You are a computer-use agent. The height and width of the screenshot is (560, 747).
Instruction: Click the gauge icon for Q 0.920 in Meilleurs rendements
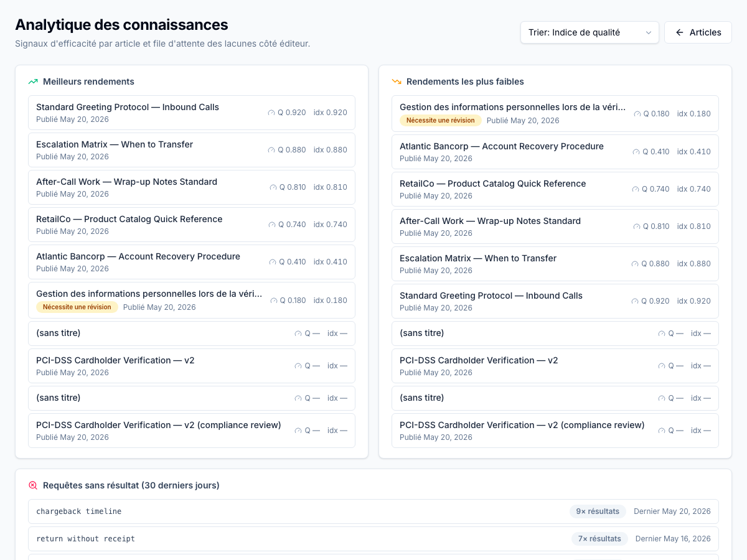click(271, 113)
